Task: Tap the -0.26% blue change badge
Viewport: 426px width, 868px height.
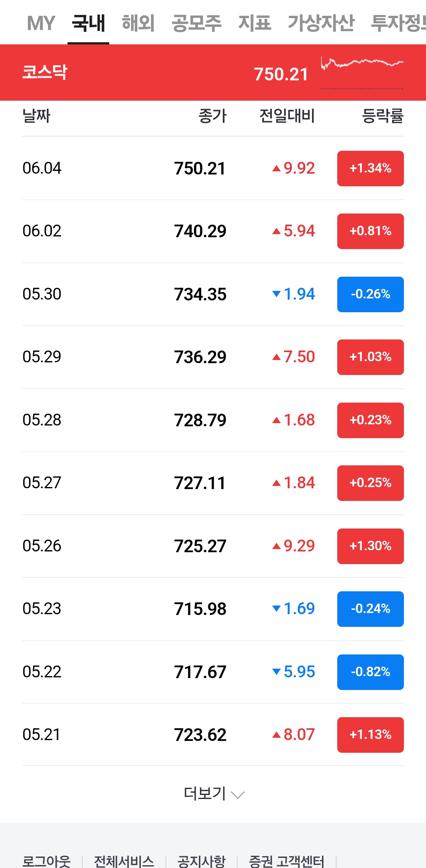Action: [x=370, y=294]
